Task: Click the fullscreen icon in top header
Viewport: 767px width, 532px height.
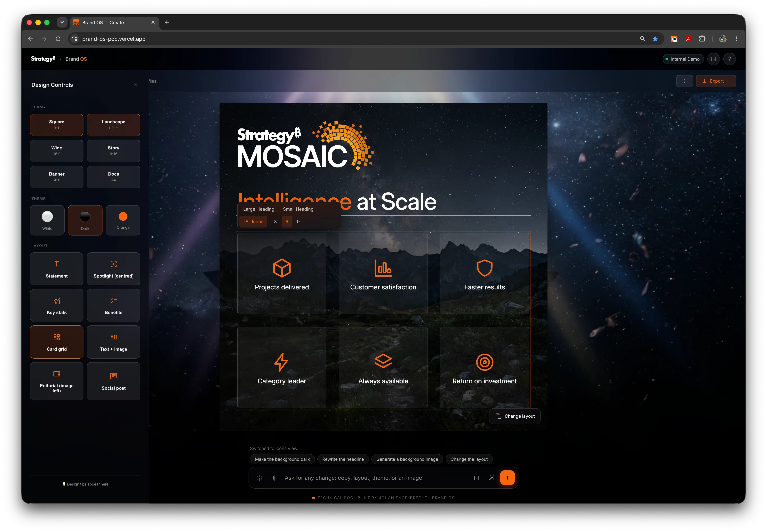Action: point(714,59)
